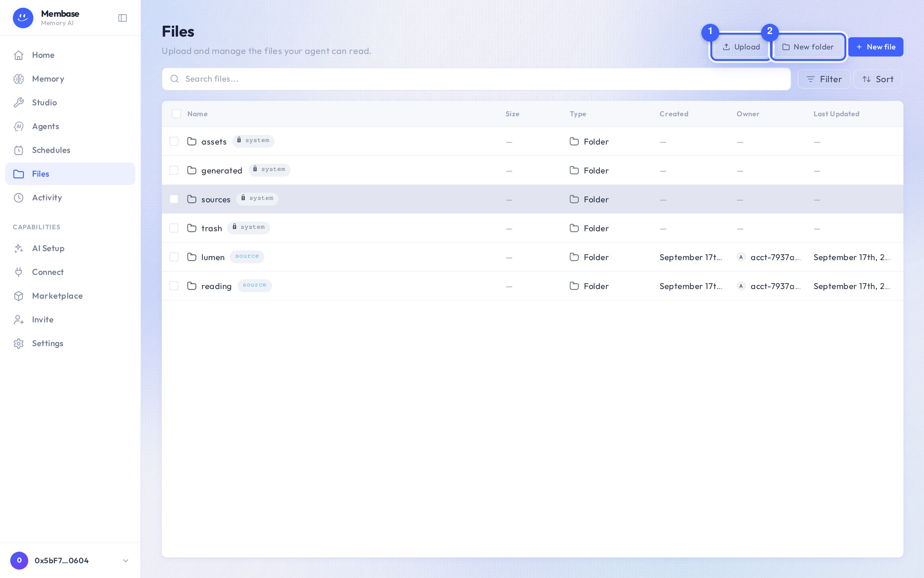Check the sources folder checkbox
Image resolution: width=924 pixels, height=578 pixels.
174,199
